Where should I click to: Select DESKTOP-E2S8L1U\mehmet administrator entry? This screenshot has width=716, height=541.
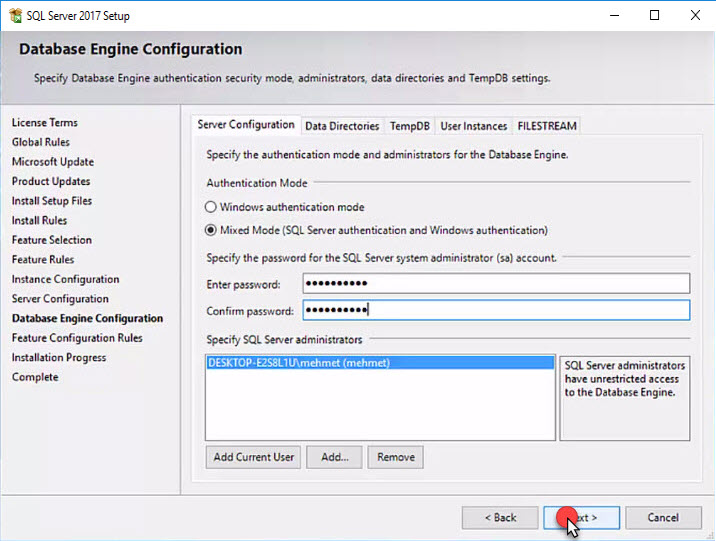(x=380, y=363)
